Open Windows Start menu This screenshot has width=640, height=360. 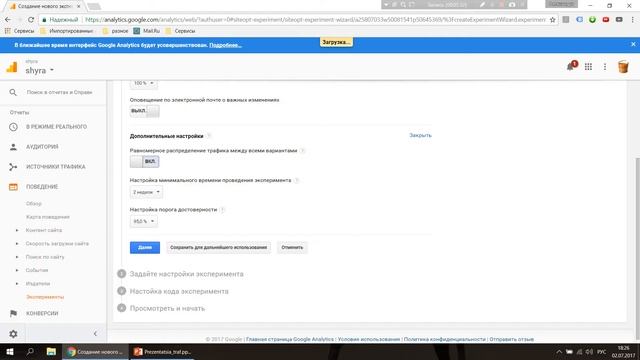click(10, 352)
